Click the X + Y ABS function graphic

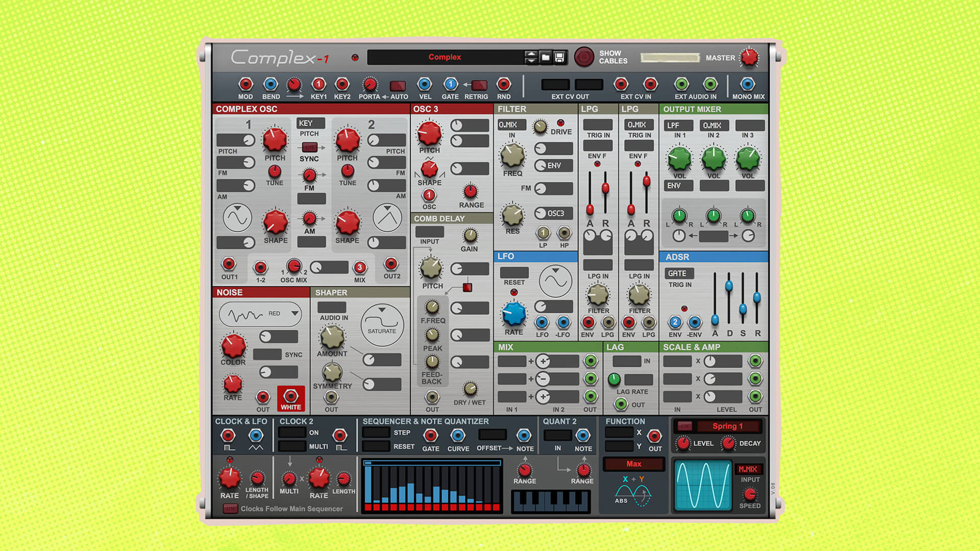pyautogui.click(x=633, y=490)
